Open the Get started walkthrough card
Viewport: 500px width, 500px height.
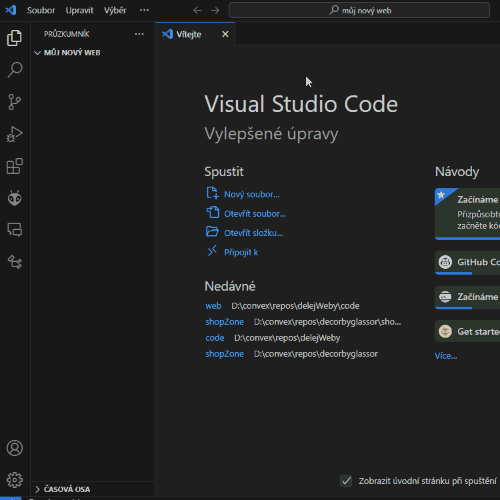tap(467, 331)
